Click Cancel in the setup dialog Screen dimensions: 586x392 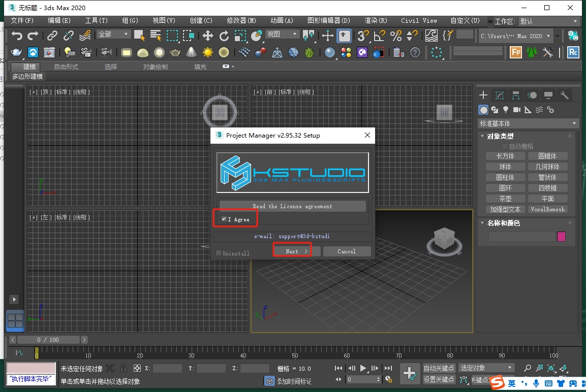(x=347, y=251)
